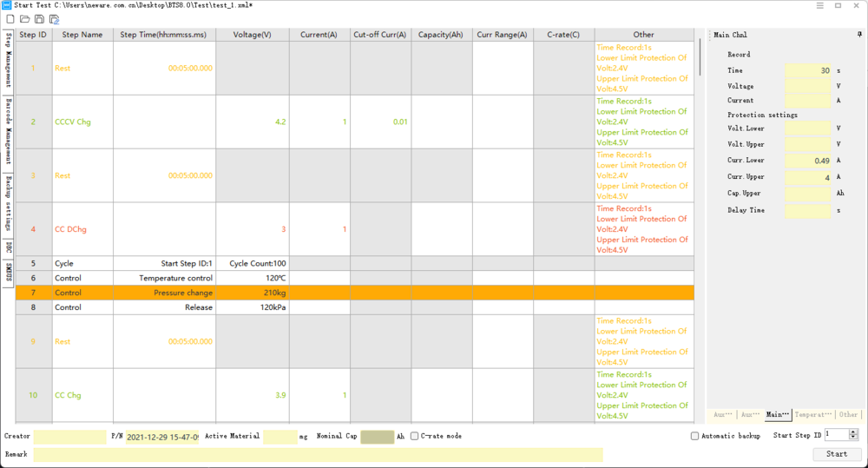This screenshot has width=868, height=468.
Task: Pin the Main Chnl panel
Action: pyautogui.click(x=858, y=35)
